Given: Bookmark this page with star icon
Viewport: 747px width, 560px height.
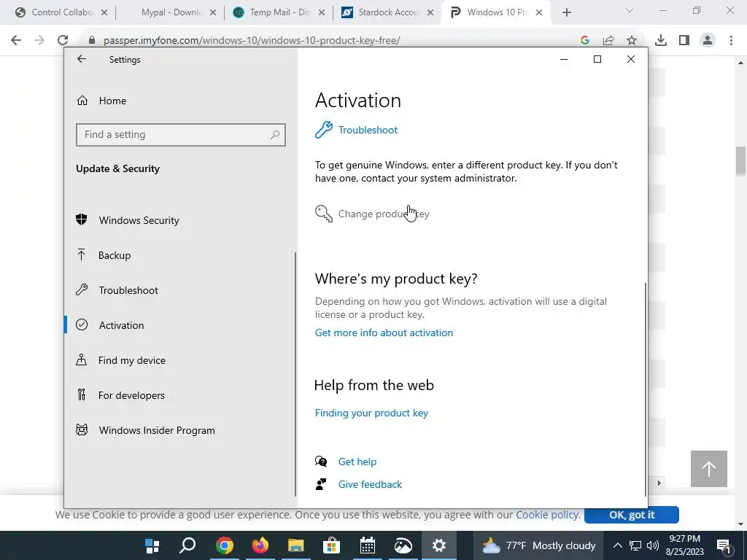Looking at the screenshot, I should point(632,41).
